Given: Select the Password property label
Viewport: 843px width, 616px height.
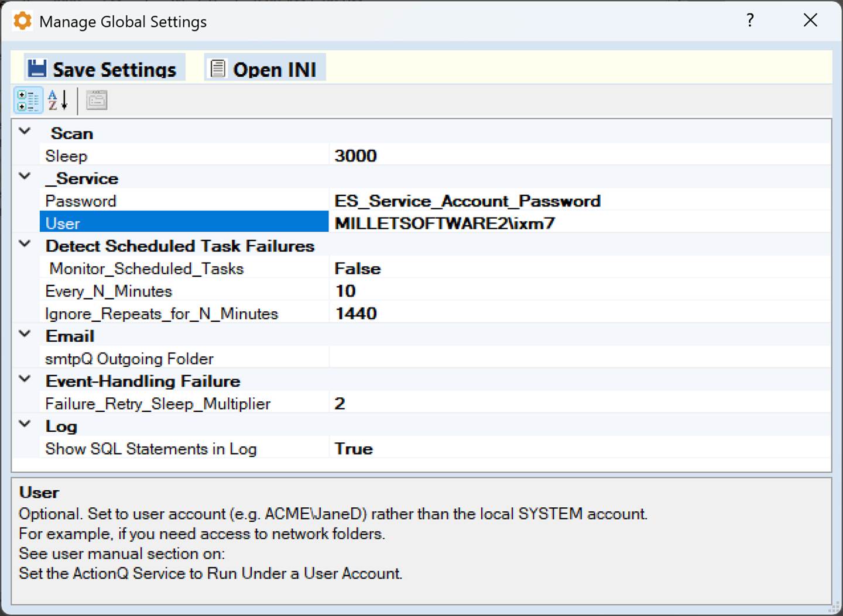Looking at the screenshot, I should pos(184,201).
